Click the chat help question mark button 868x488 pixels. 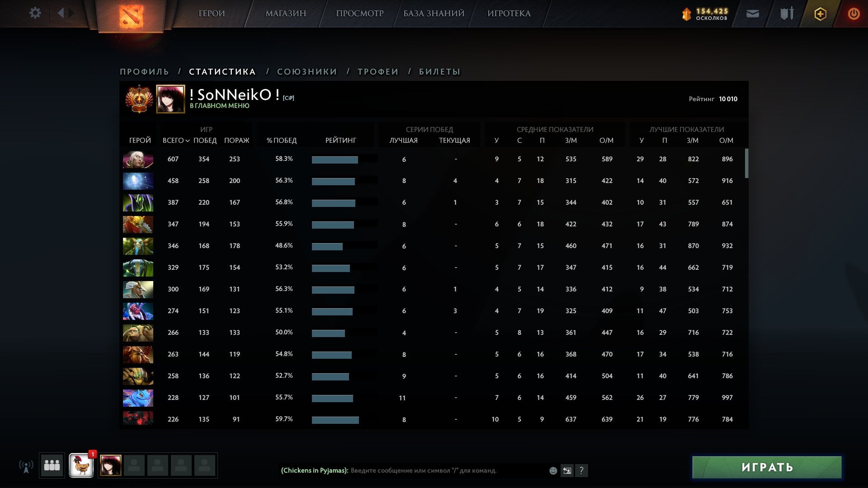click(581, 471)
